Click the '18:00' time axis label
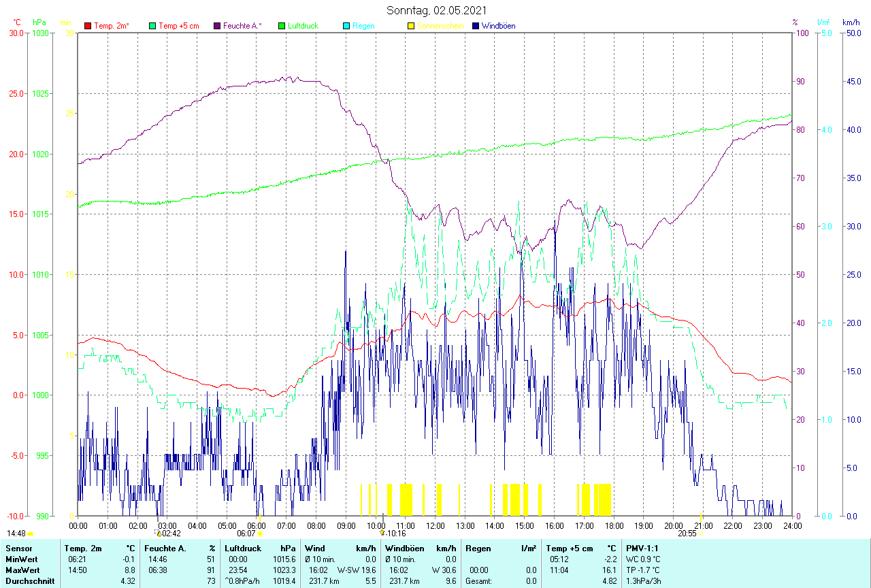This screenshot has width=871, height=588. (614, 525)
